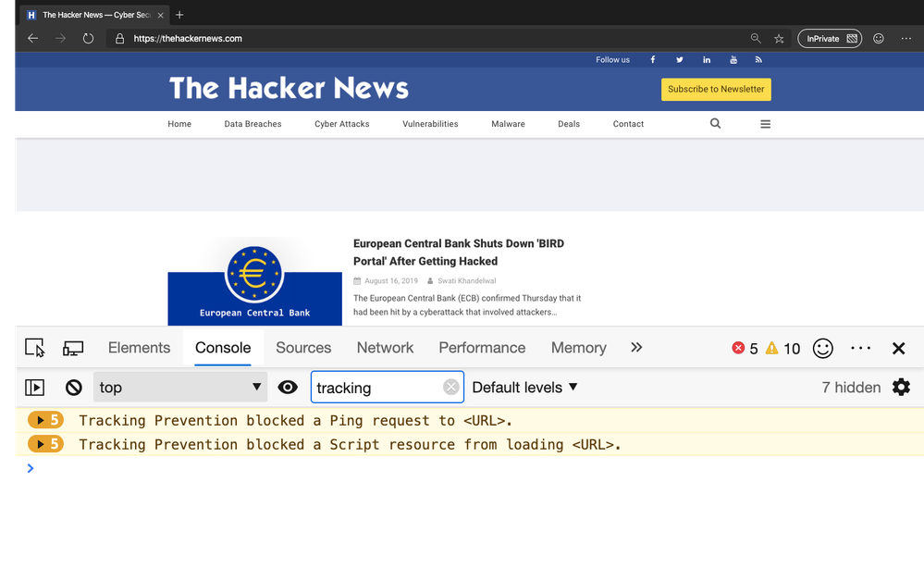Switch to Sources DevTools tab
Viewport: 924px width, 568px height.
[303, 348]
